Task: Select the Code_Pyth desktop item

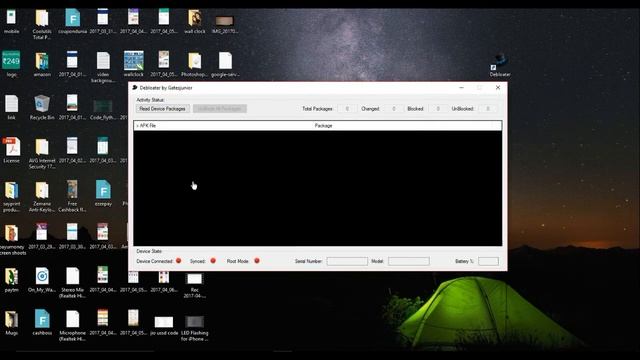Action: coord(103,109)
